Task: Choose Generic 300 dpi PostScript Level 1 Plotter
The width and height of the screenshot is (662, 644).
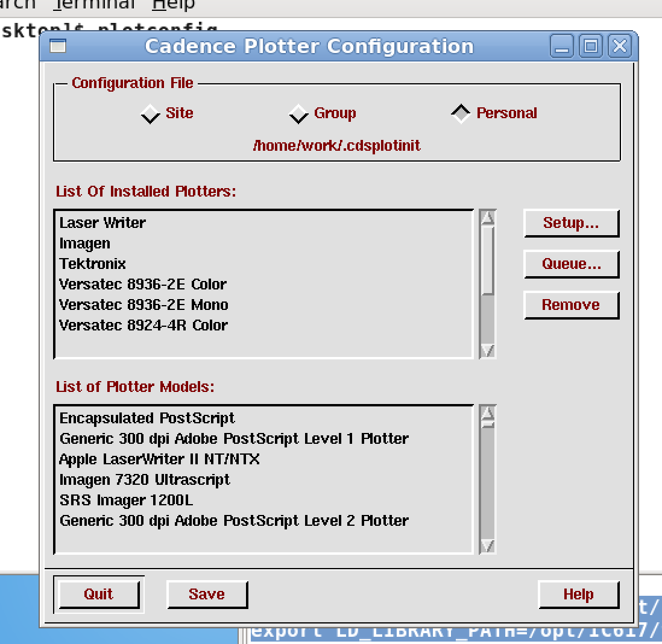Action: point(264,438)
